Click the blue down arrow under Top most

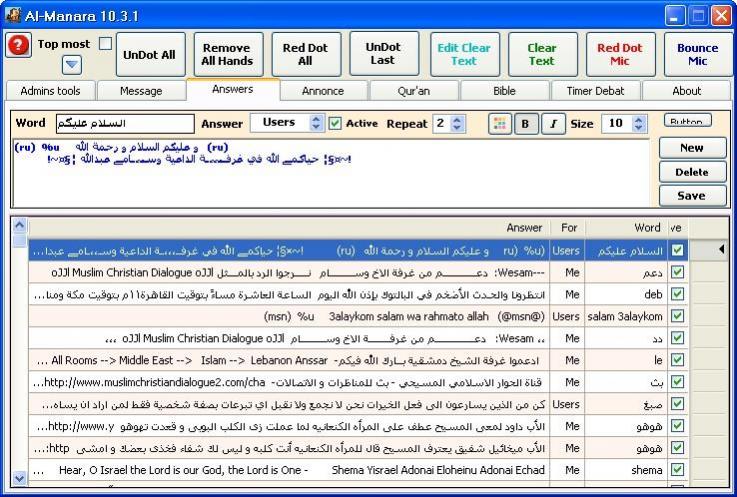click(72, 65)
